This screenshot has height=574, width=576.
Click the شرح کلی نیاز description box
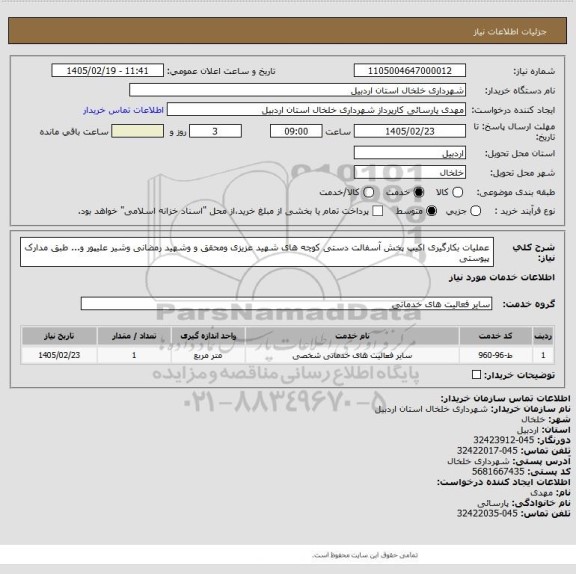pyautogui.click(x=257, y=252)
